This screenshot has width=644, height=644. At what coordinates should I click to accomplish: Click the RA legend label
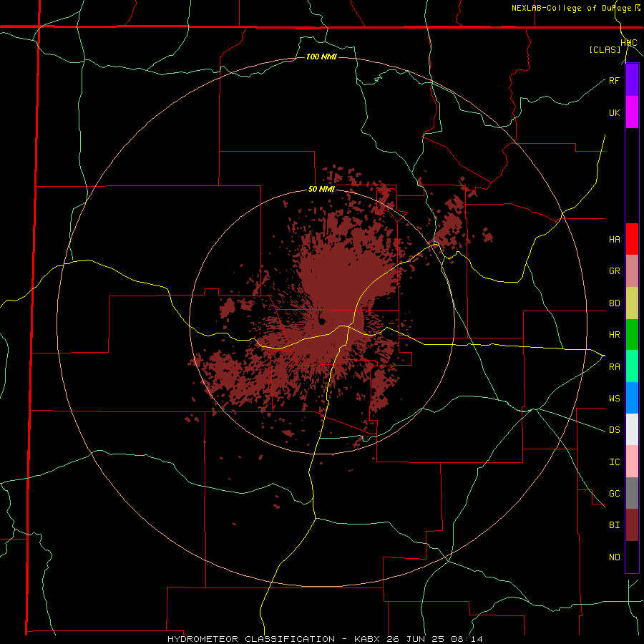tap(614, 367)
